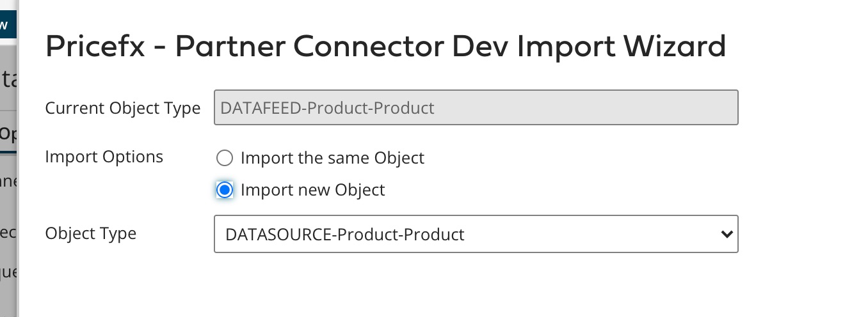Click the "Object Type" label
868x317 pixels.
[x=91, y=233]
